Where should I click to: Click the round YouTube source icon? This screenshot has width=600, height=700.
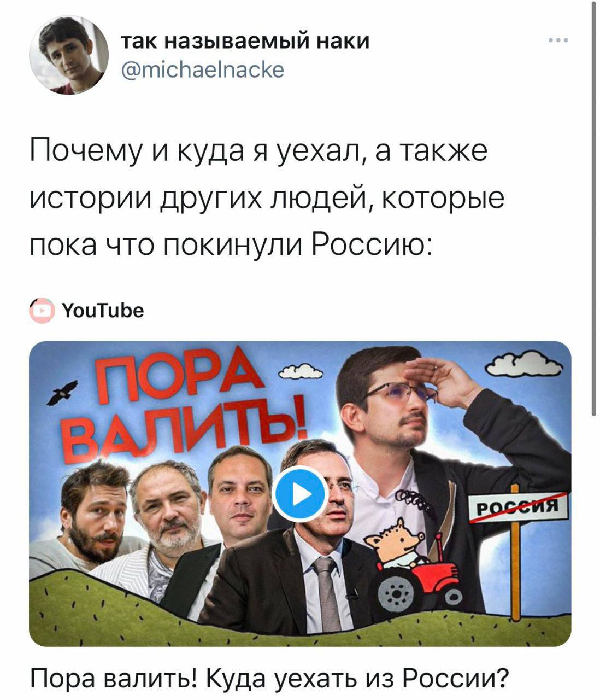(42, 311)
